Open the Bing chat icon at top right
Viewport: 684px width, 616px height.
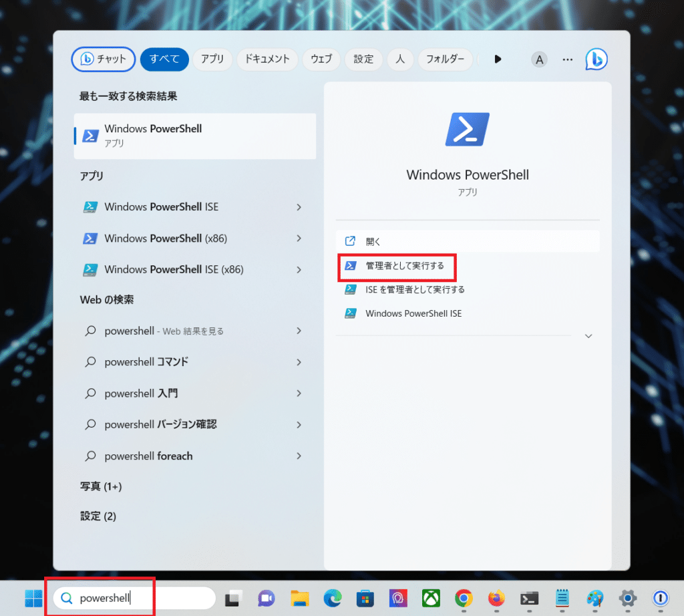596,59
